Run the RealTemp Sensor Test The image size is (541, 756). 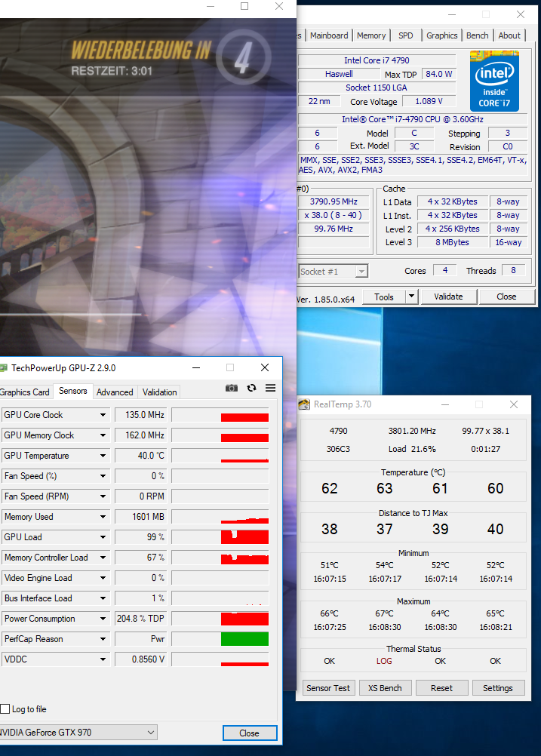(328, 688)
